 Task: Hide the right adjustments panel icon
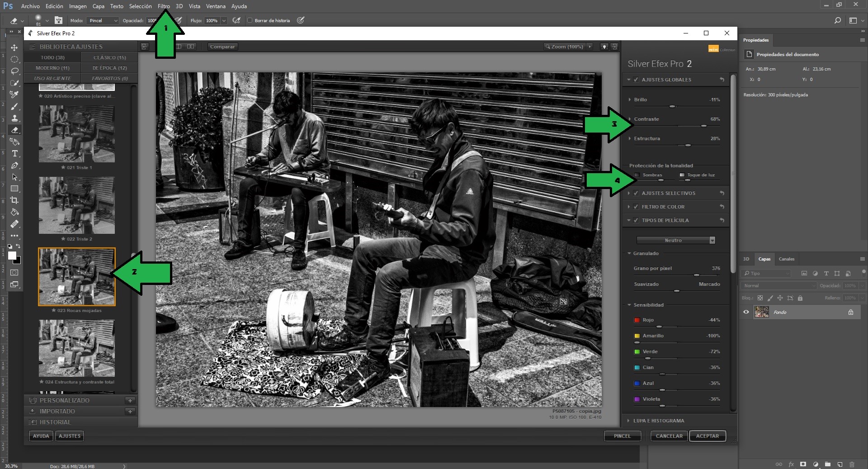[x=614, y=47]
